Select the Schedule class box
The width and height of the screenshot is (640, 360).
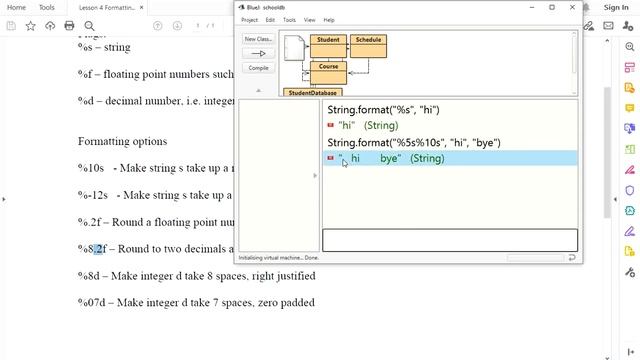[368, 46]
